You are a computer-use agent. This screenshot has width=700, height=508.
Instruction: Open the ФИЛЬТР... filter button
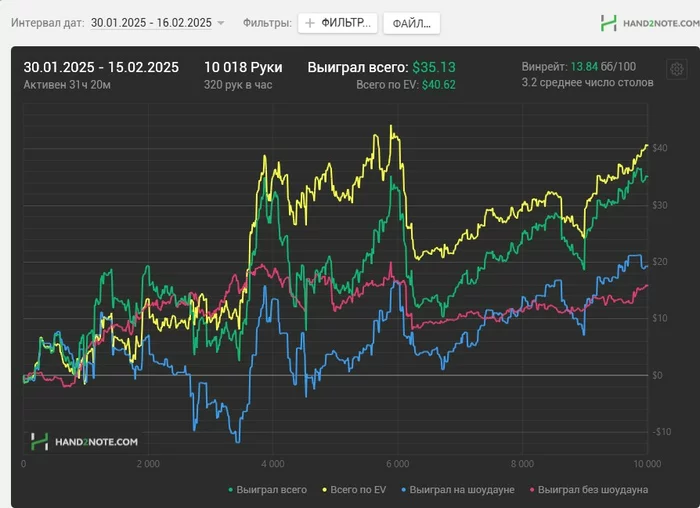pos(338,23)
